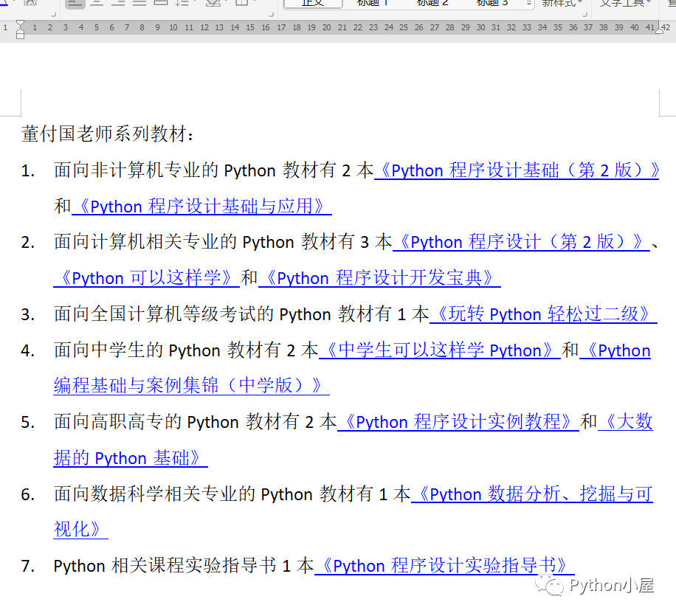This screenshot has height=616, width=676.
Task: Click the ruler at mark 20
Action: [x=327, y=27]
